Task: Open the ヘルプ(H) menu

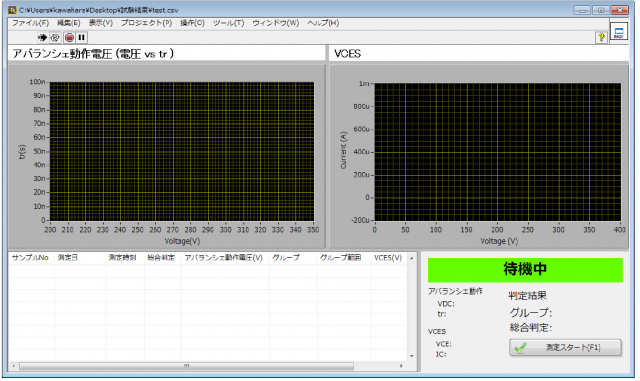Action: point(323,23)
